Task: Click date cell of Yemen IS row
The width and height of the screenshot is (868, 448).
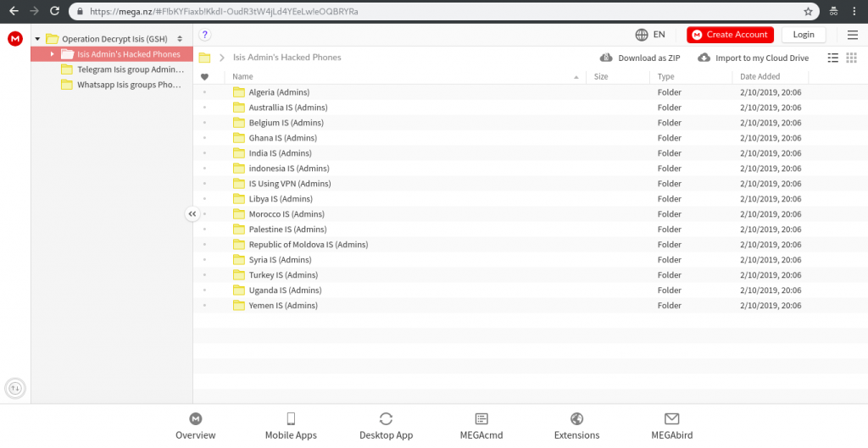Action: pos(771,306)
